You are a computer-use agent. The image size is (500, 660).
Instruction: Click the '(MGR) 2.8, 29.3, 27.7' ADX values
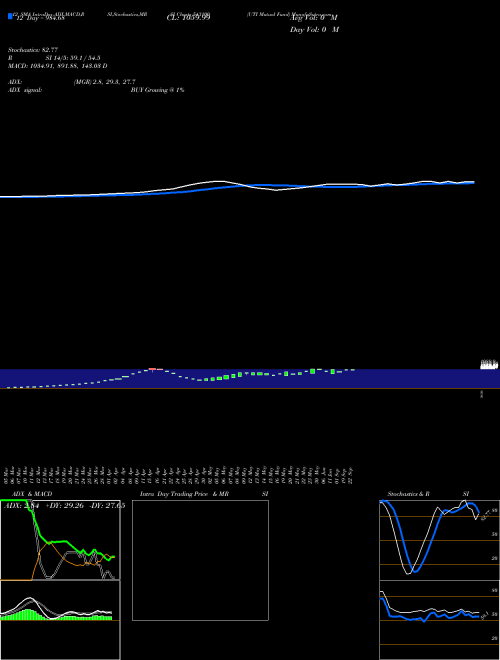104,82
